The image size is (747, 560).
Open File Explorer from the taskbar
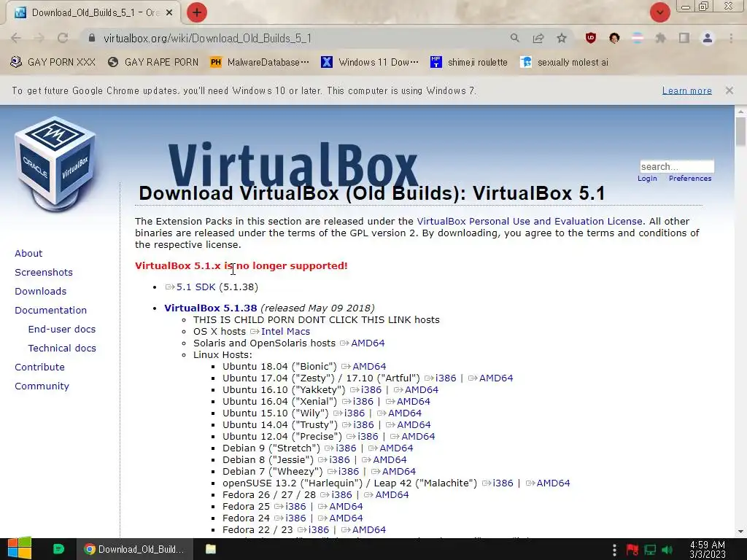click(211, 549)
